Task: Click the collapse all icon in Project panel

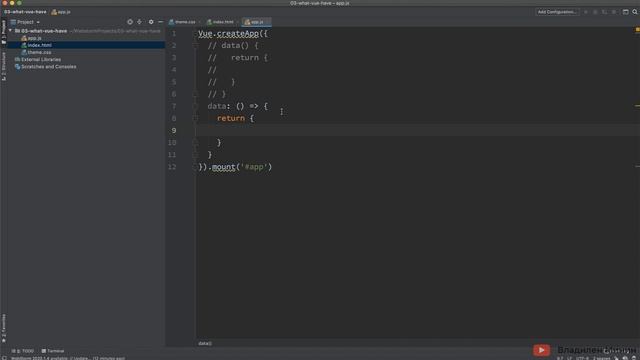Action: (140, 22)
